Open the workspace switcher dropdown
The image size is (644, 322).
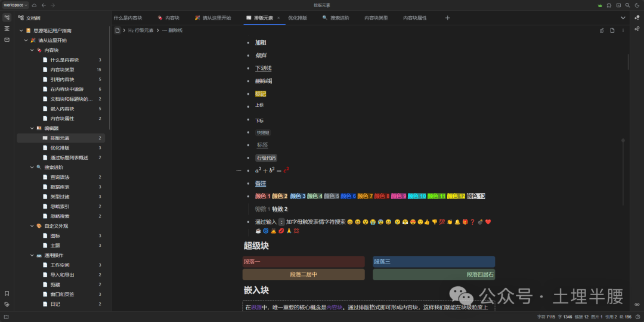[x=16, y=5]
